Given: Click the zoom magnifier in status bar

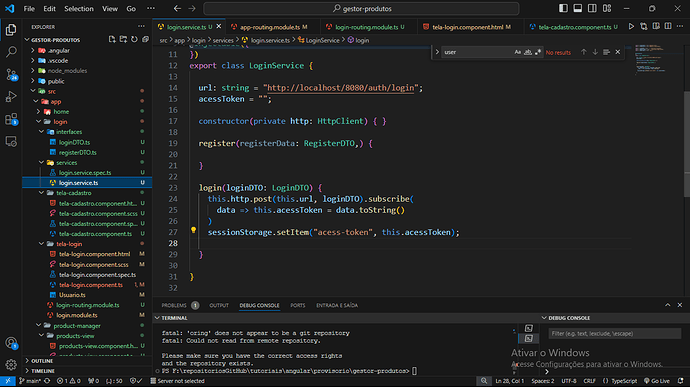Looking at the screenshot, I should tap(484, 381).
